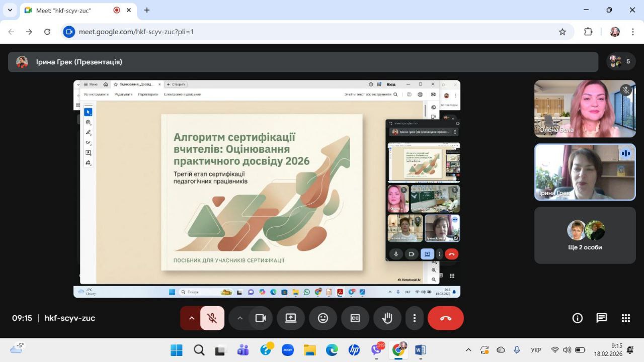Expand microphone audio options chevron
Viewport: 644px width, 362px height.
pyautogui.click(x=191, y=318)
